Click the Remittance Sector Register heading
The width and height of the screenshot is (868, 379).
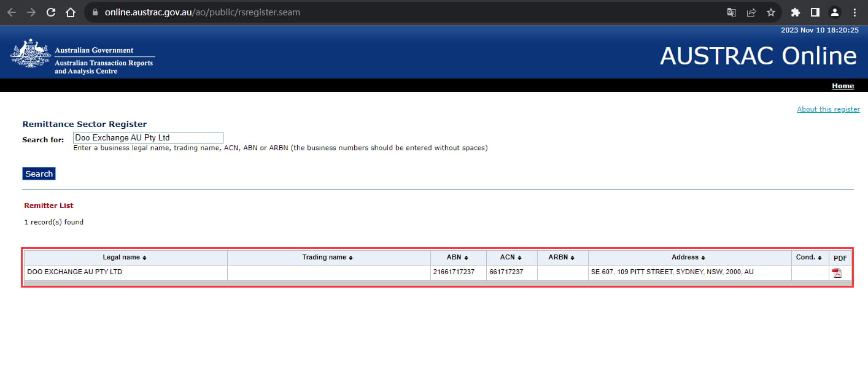click(x=85, y=124)
